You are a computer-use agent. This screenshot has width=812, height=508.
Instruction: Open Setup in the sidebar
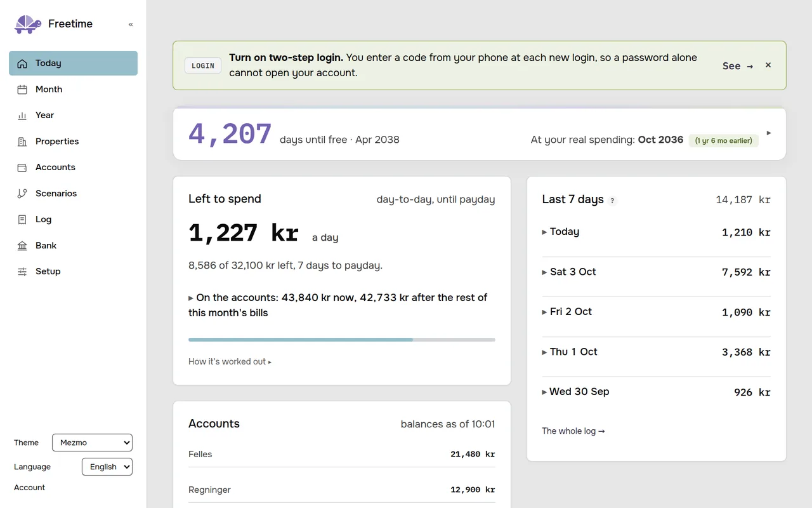coord(73,272)
